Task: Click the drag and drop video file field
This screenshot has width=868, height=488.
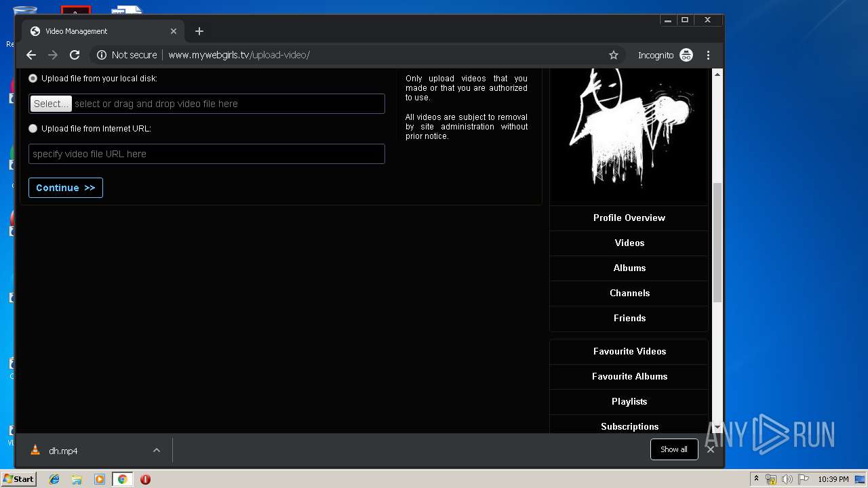Action: (207, 104)
